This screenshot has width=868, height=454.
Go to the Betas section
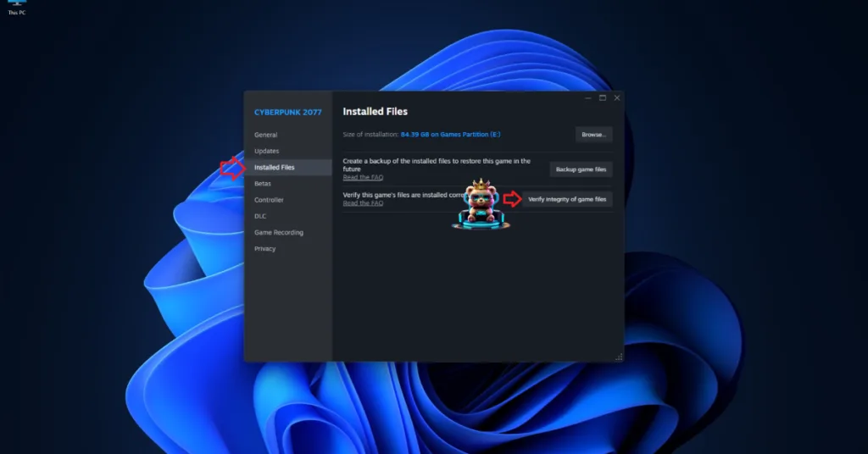[x=288, y=184]
